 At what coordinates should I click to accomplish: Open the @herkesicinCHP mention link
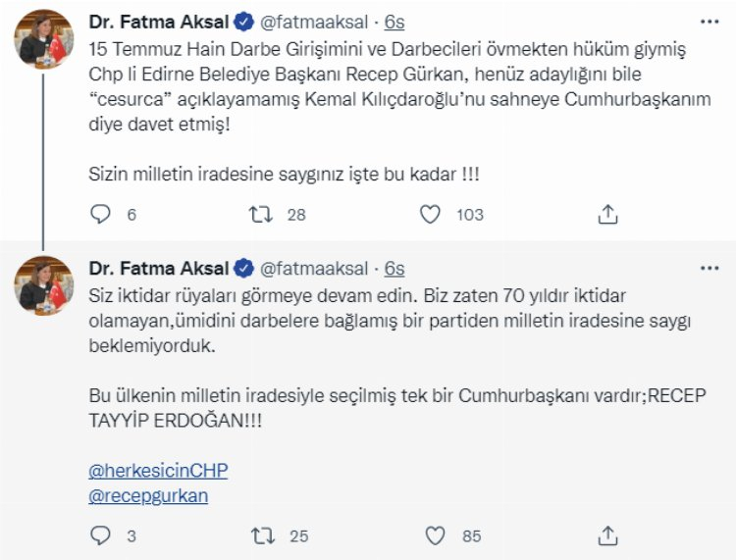pos(158,471)
